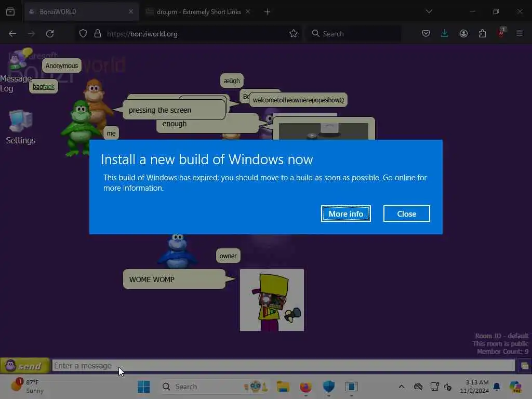This screenshot has height=399, width=532.
Task: Open Windows Security shield on taskbar
Action: pyautogui.click(x=328, y=387)
